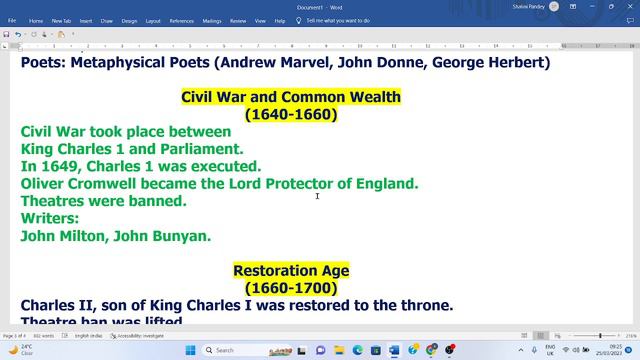Click the line 'Theatres were banned.'
640x360 pixels.
click(x=104, y=201)
